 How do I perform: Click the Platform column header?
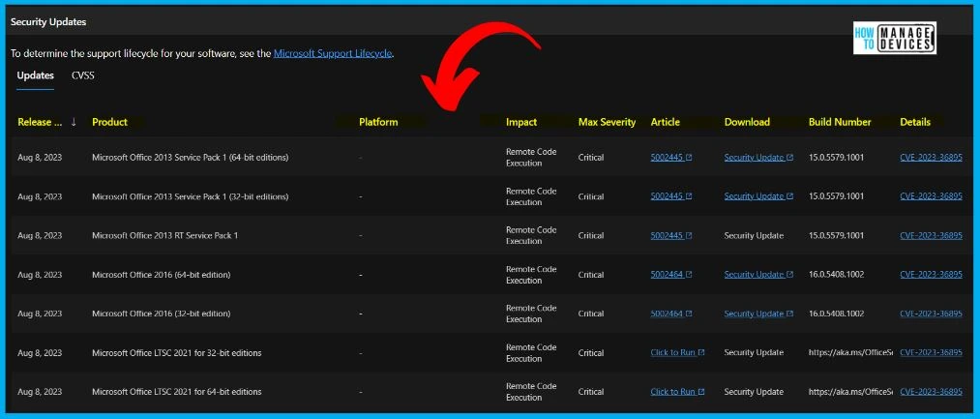[x=378, y=123]
